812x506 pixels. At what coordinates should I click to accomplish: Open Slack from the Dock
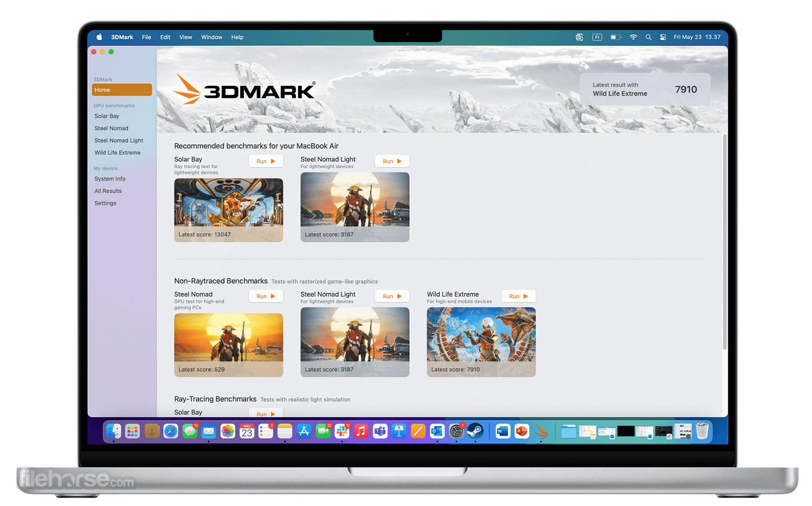(342, 431)
